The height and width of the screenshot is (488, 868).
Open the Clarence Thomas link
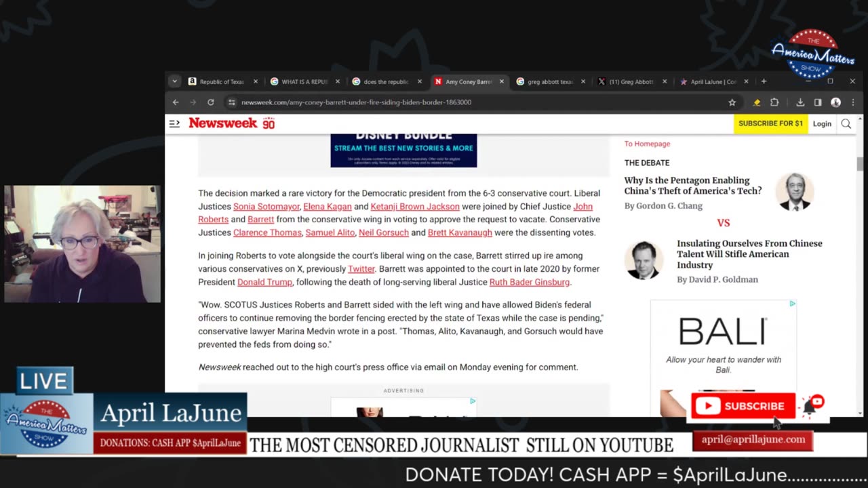267,232
